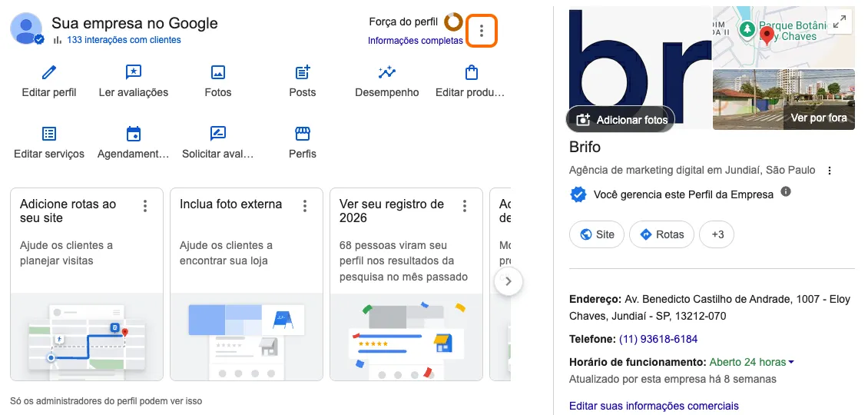Expand the +3 more actions button
The height and width of the screenshot is (415, 868).
click(717, 234)
